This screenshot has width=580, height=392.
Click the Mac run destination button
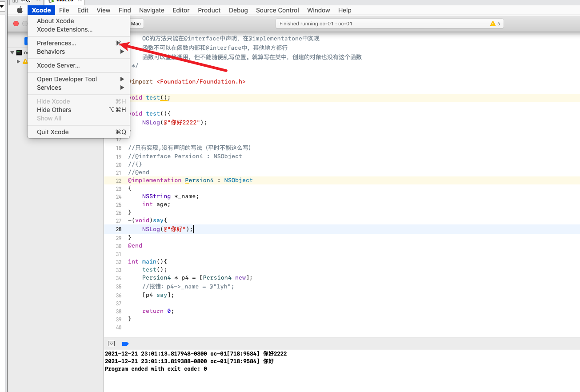point(136,24)
